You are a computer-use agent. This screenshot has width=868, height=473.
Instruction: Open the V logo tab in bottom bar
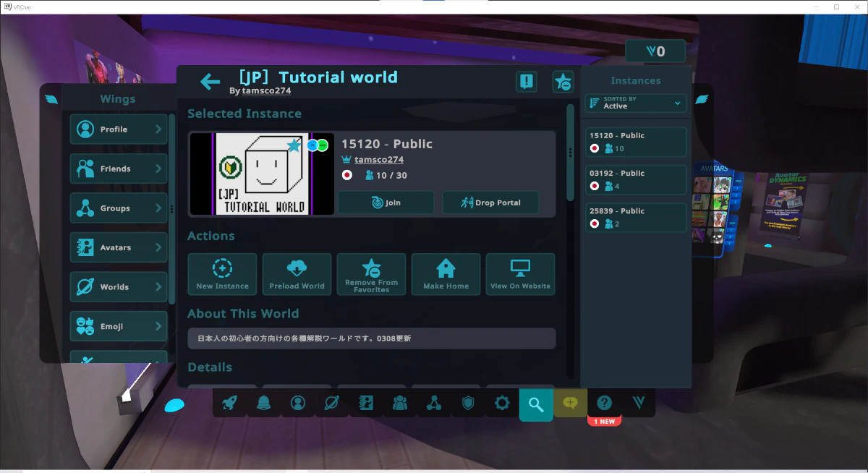638,404
